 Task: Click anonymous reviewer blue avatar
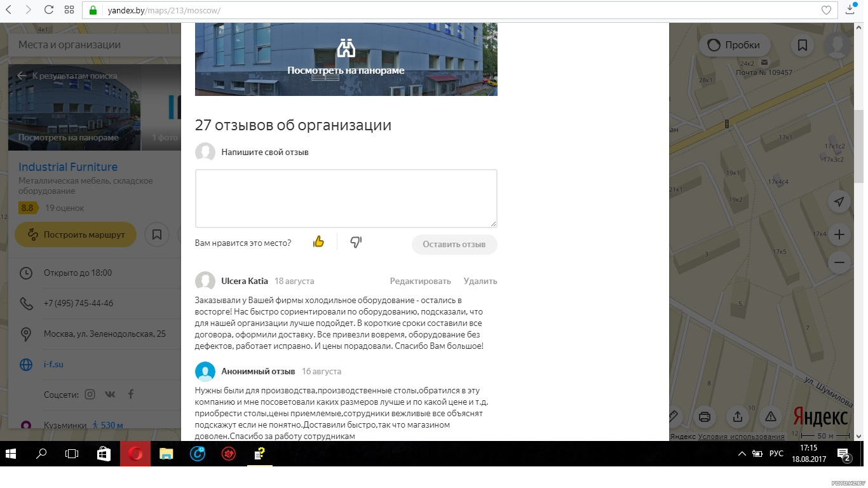coord(205,372)
